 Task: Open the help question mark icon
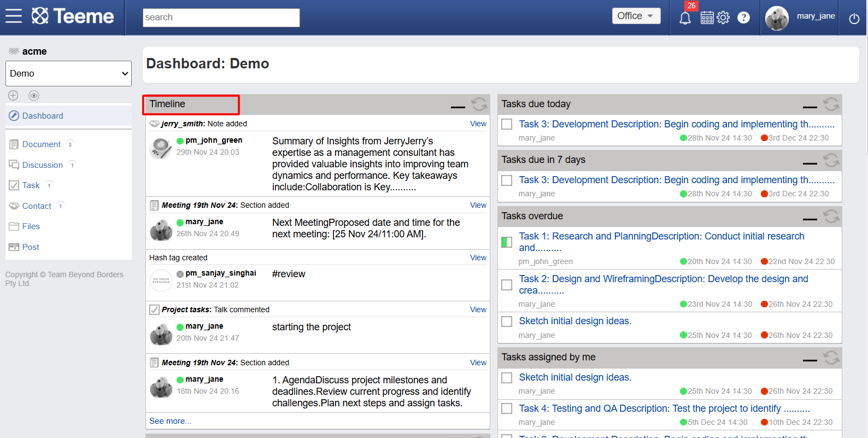(x=743, y=17)
